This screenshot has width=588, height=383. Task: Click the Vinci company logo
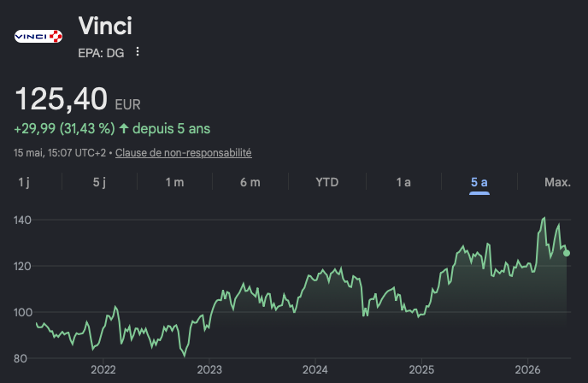point(38,37)
